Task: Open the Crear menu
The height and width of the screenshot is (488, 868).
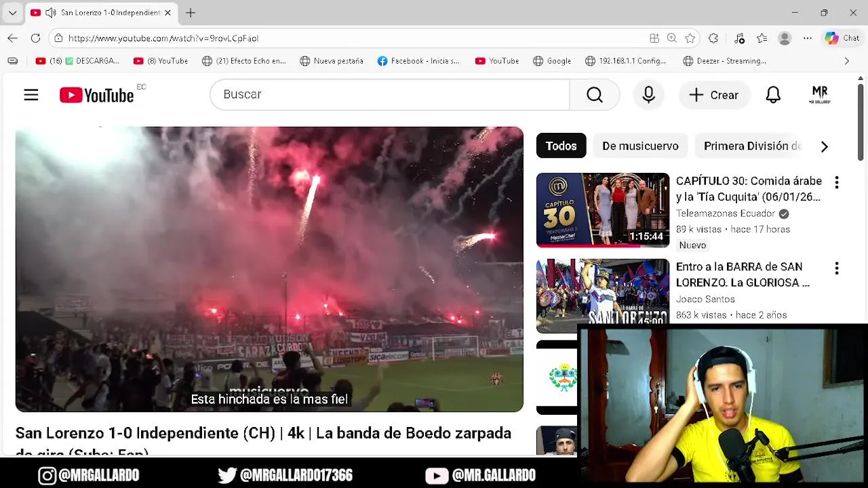Action: [714, 95]
